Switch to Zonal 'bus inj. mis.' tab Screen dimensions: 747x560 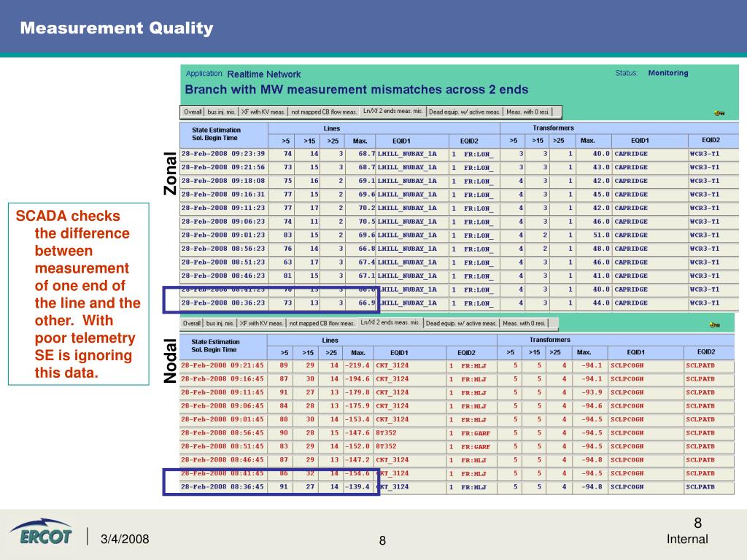pos(221,112)
